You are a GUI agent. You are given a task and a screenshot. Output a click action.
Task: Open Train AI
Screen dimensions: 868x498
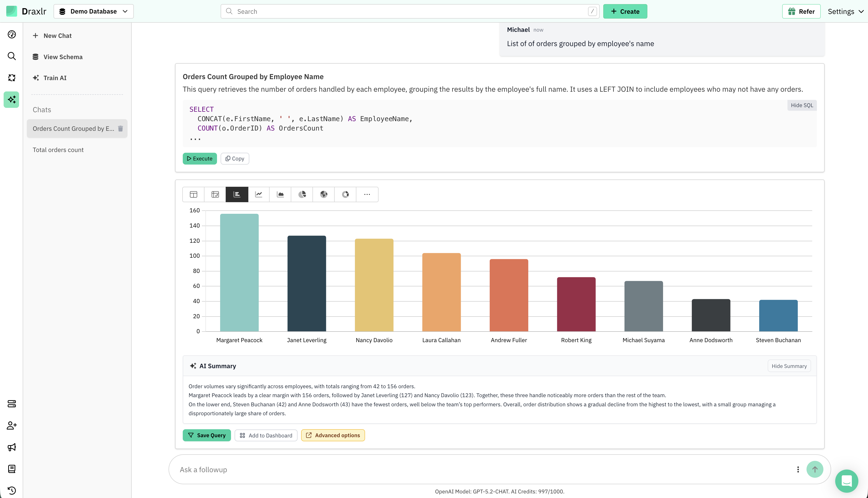[50, 78]
